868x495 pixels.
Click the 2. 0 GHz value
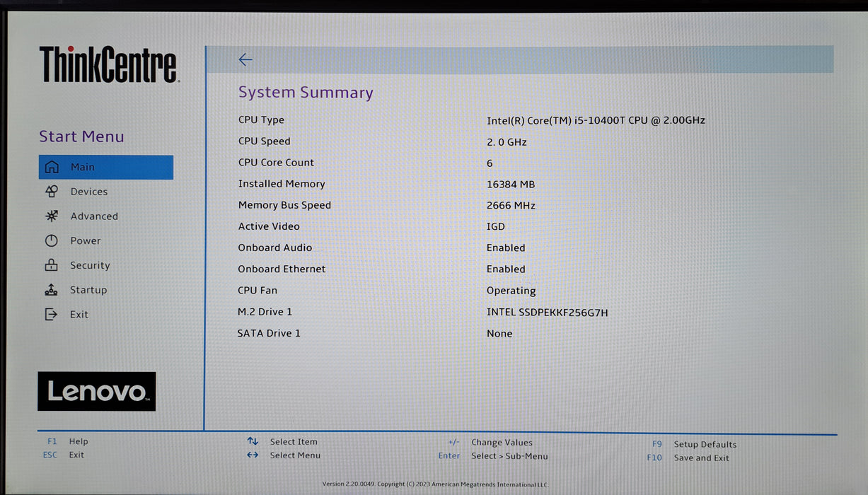click(x=507, y=142)
